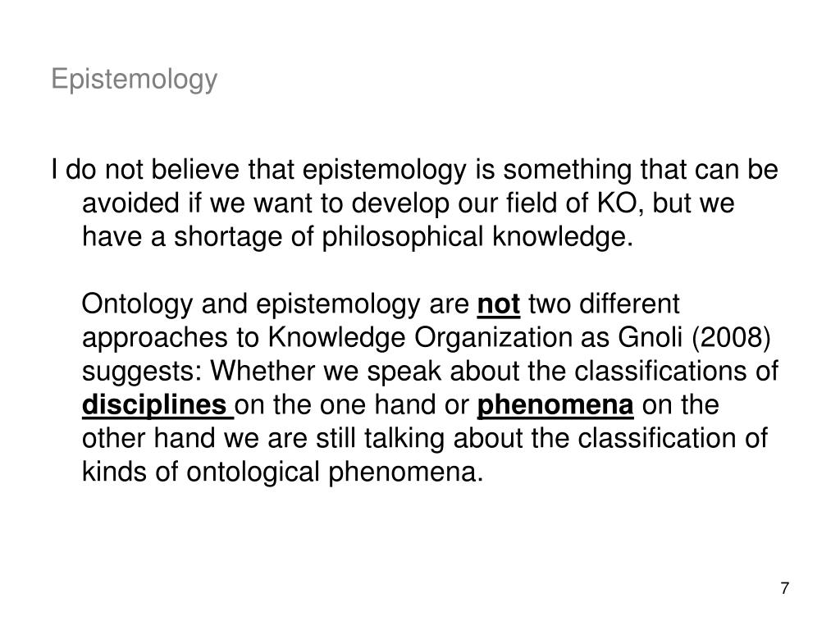
Task: Click the phrase 'philosophical knowledge'
Action: pyautogui.click(x=477, y=237)
